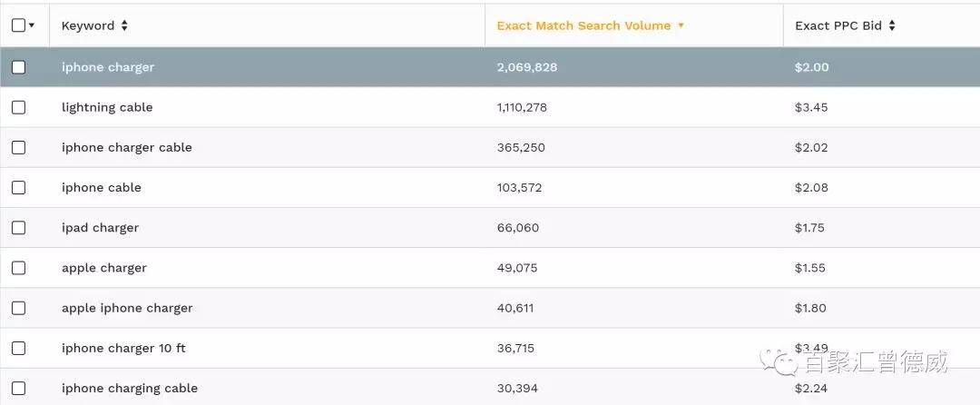Viewport: 980px width, 405px height.
Task: Tick the iphone charging cable checkbox
Action: coord(18,388)
